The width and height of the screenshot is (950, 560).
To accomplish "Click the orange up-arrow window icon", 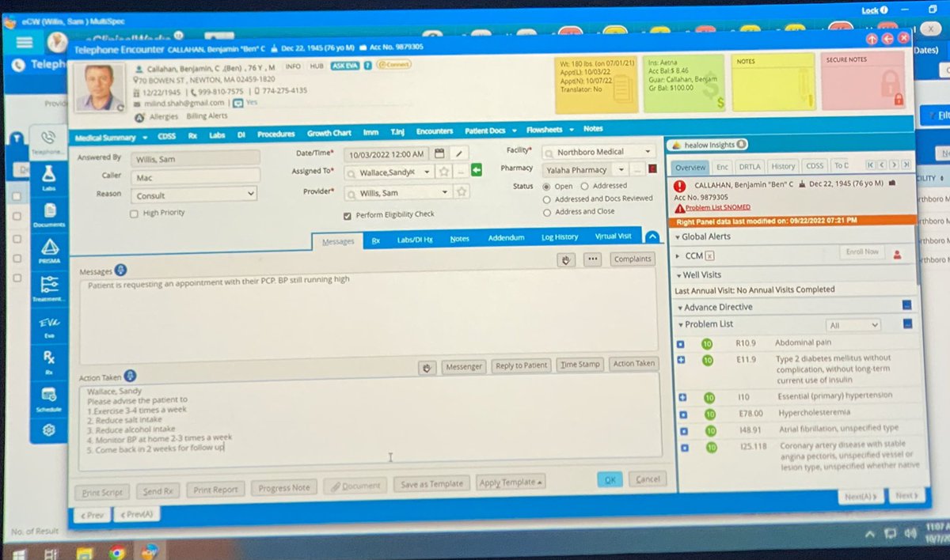I will [x=872, y=38].
